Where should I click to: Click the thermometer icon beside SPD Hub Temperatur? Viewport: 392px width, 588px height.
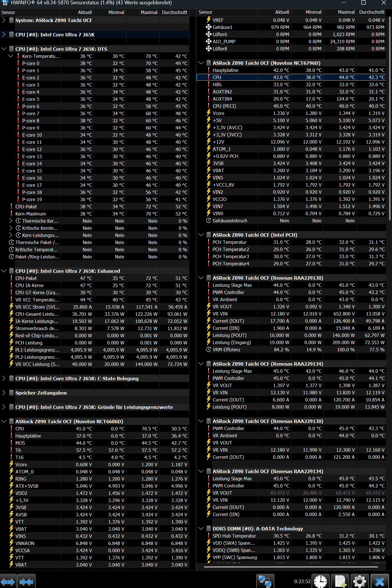click(x=209, y=536)
